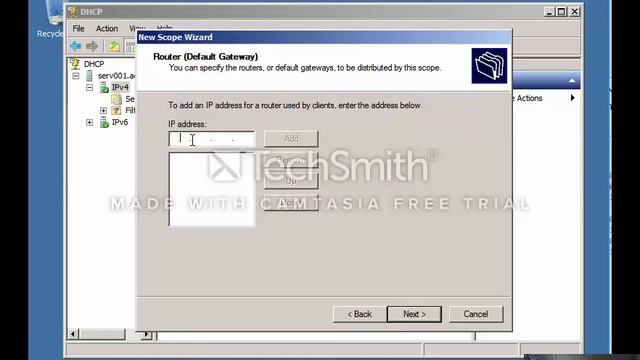
Task: Click the Up button in the wizard
Action: [291, 181]
